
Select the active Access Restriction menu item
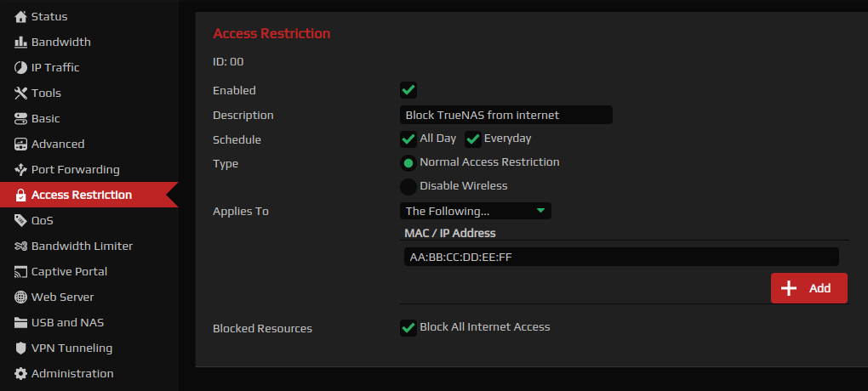[89, 195]
